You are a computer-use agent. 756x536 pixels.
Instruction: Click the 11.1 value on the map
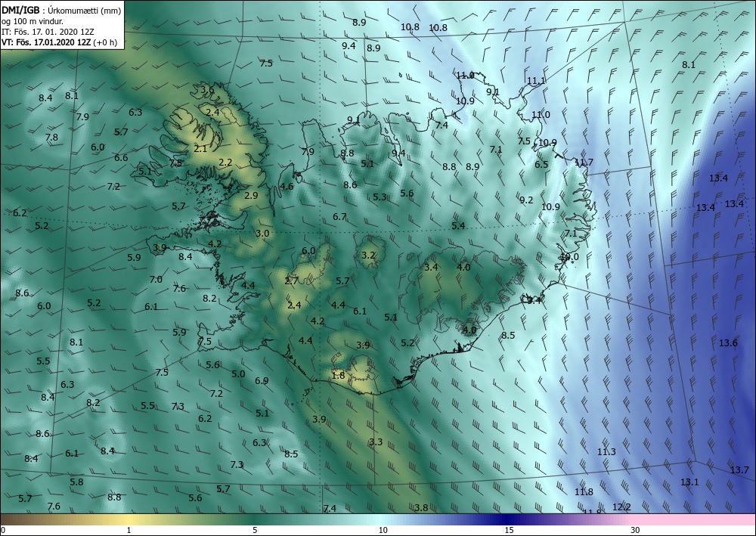point(536,80)
